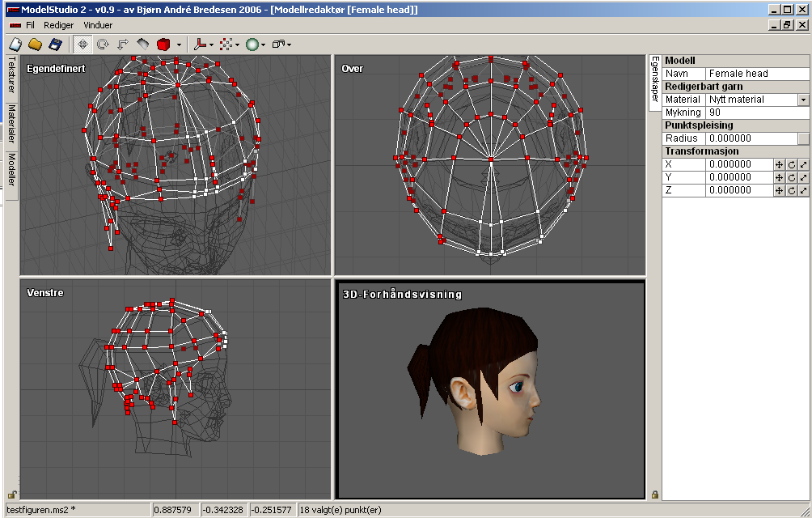Click the green sphere shading icon

click(252, 45)
